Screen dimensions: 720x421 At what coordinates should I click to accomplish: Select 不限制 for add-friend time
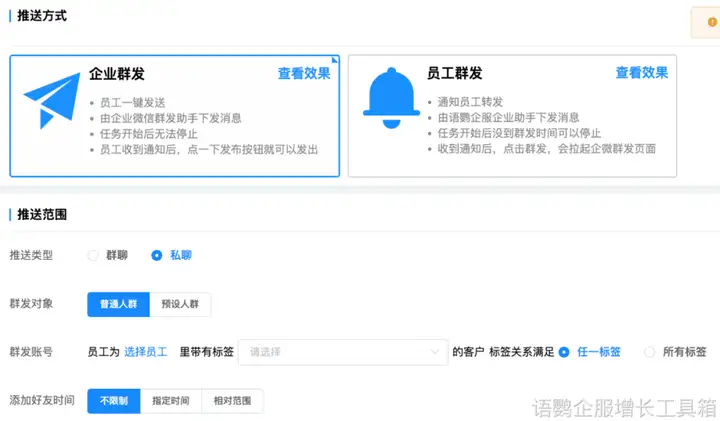pos(114,401)
